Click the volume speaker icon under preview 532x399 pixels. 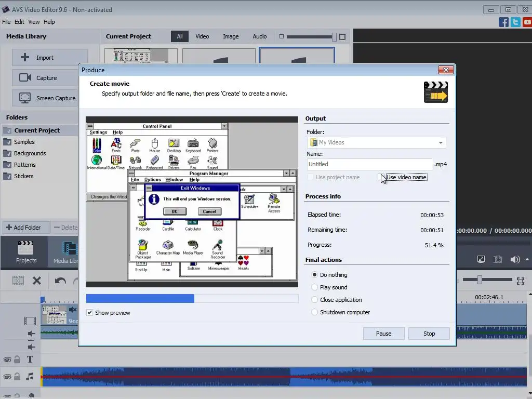pyautogui.click(x=515, y=260)
